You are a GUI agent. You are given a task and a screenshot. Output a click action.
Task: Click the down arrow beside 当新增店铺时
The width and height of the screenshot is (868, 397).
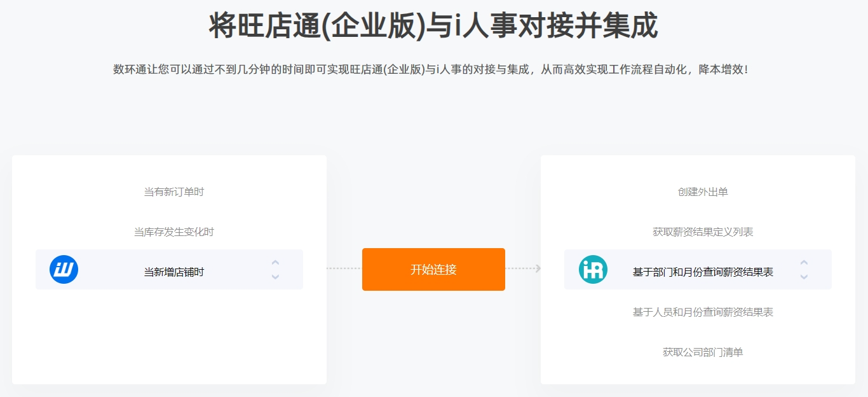click(275, 277)
